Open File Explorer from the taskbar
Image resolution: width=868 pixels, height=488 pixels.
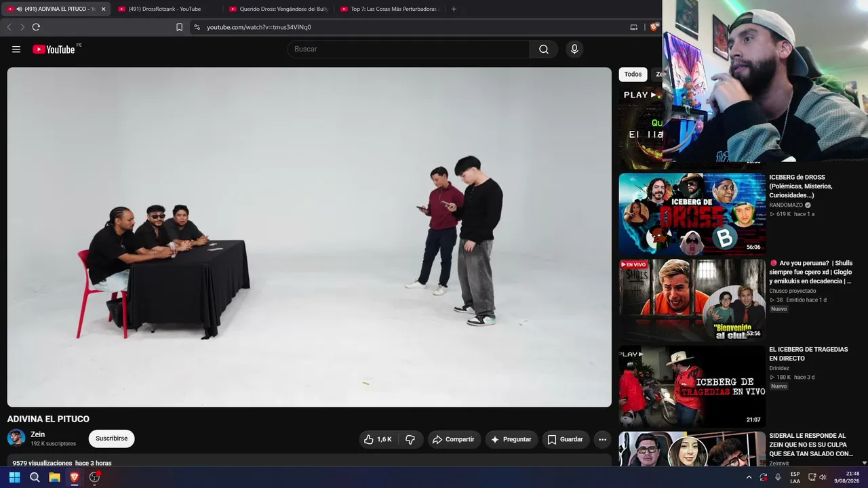pyautogui.click(x=54, y=477)
